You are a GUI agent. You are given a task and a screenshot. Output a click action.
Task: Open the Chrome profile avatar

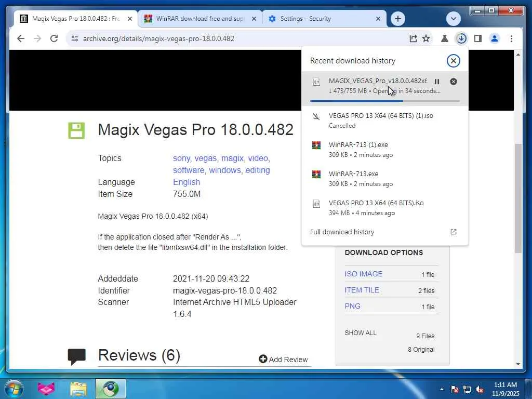495,38
